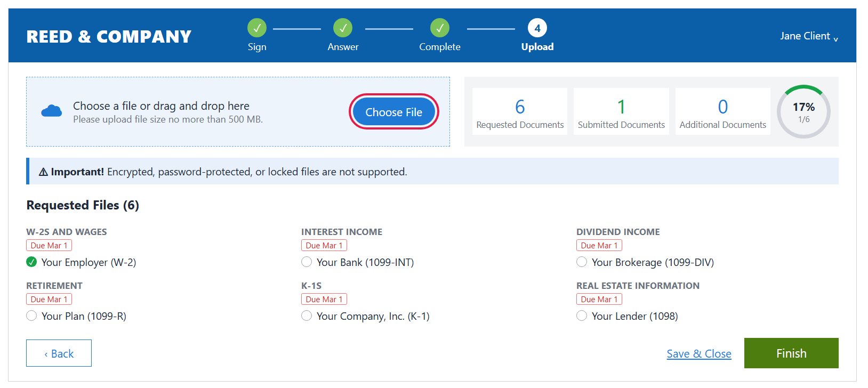Viewport: 868px width, 388px height.
Task: Click the Answer step label
Action: coord(343,47)
